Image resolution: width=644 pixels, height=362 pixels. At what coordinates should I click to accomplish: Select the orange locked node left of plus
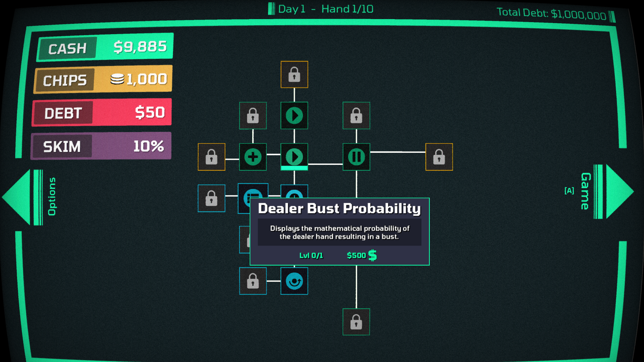click(211, 157)
